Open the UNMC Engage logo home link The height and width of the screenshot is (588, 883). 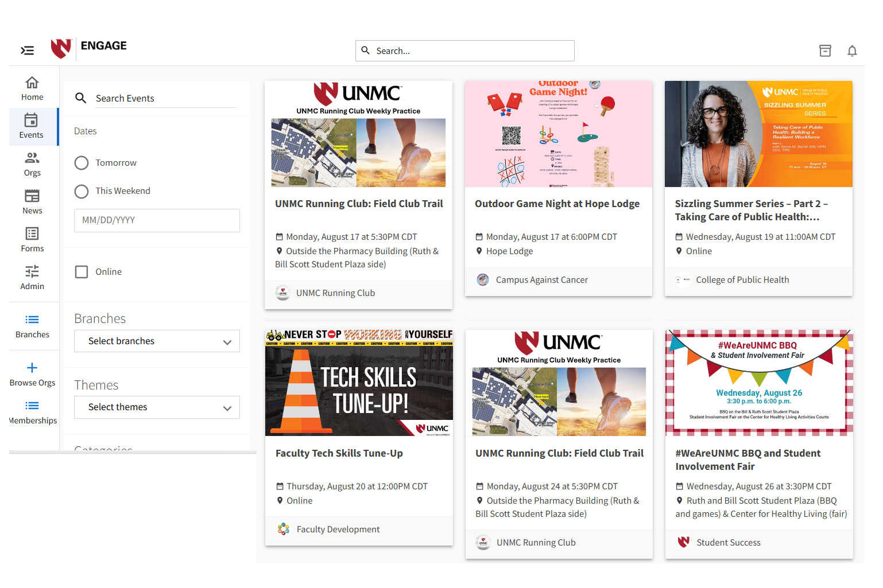click(x=89, y=48)
